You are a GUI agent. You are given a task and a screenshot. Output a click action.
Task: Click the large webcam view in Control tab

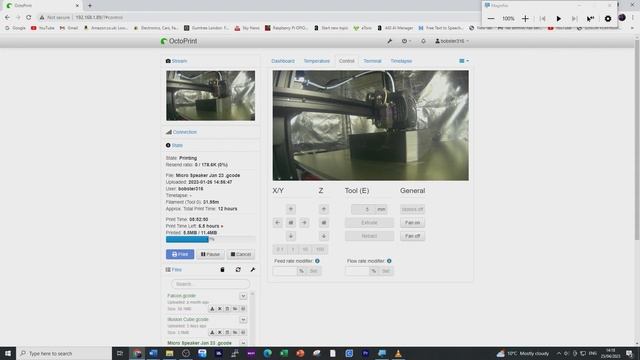pyautogui.click(x=371, y=125)
